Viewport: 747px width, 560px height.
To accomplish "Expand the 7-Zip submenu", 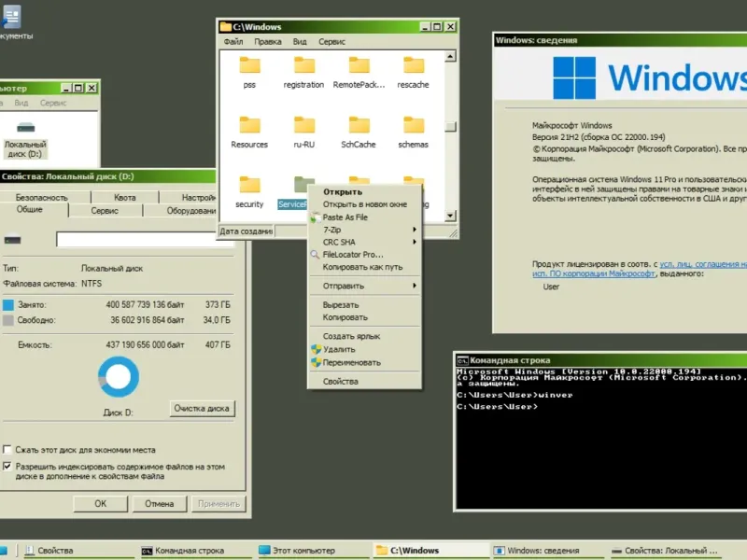I will pyautogui.click(x=364, y=230).
